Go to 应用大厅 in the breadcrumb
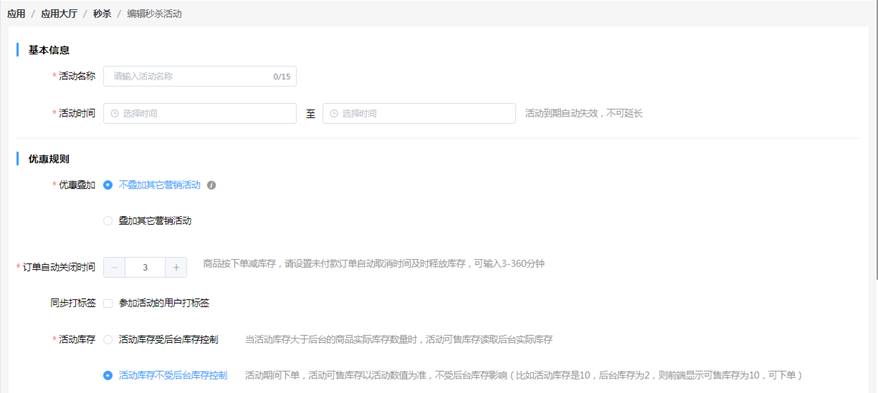The width and height of the screenshot is (878, 393). click(x=59, y=14)
